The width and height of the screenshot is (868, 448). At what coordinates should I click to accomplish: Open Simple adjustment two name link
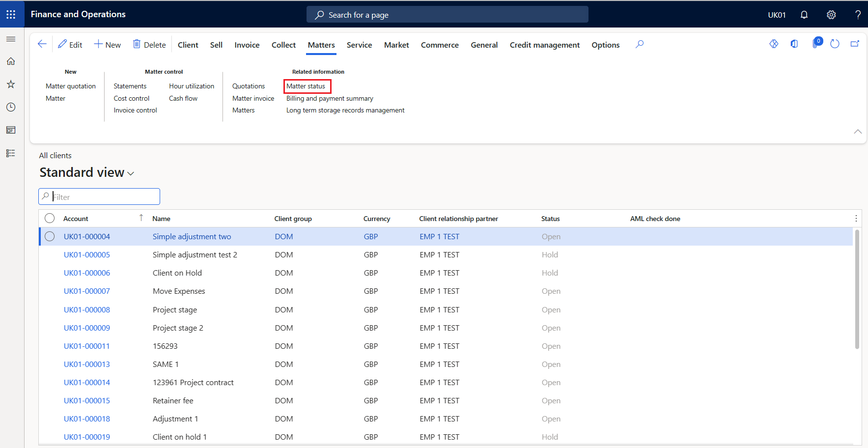[192, 236]
